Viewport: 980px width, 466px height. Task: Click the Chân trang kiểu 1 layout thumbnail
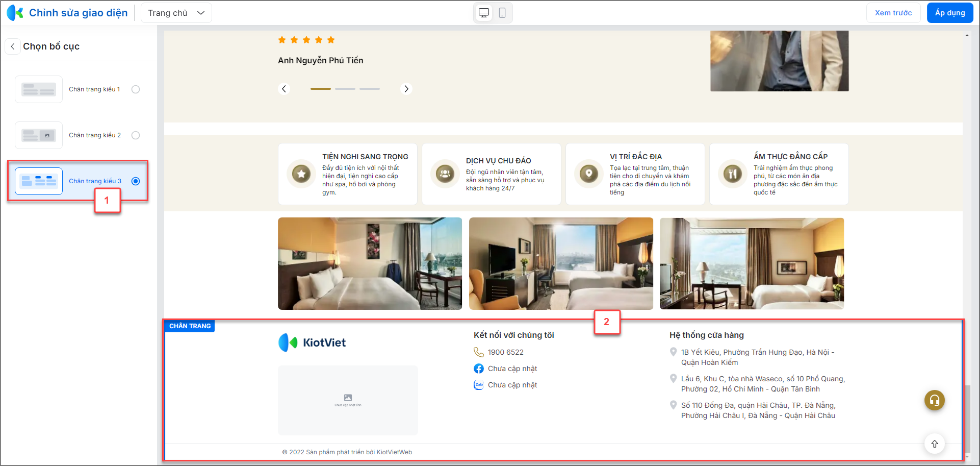tap(39, 89)
